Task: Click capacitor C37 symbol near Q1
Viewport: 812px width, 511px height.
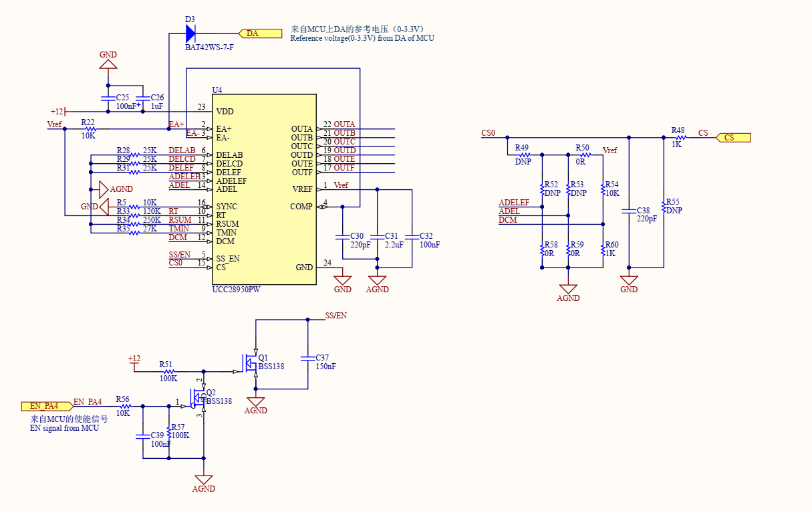Action: 307,359
